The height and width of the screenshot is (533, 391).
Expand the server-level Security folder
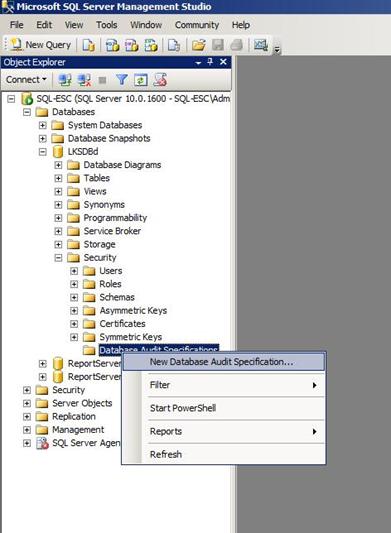point(27,390)
